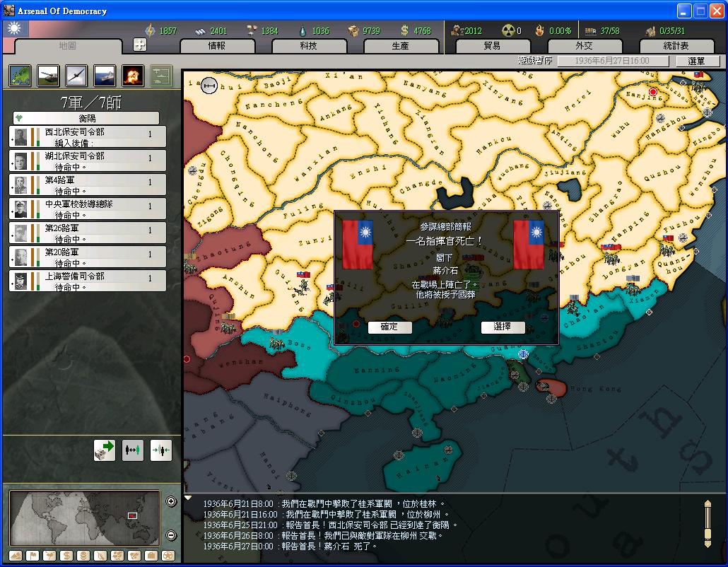Click the 衡陽 province button

(x=86, y=118)
